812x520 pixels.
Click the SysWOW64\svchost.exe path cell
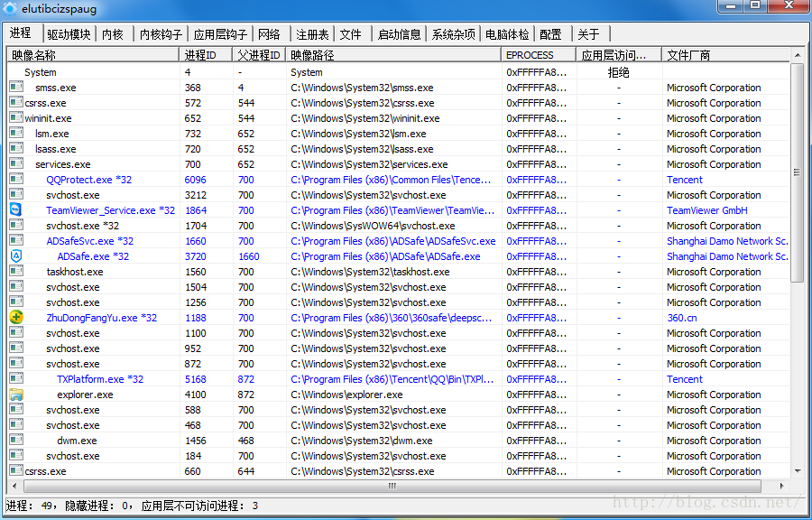click(x=373, y=226)
